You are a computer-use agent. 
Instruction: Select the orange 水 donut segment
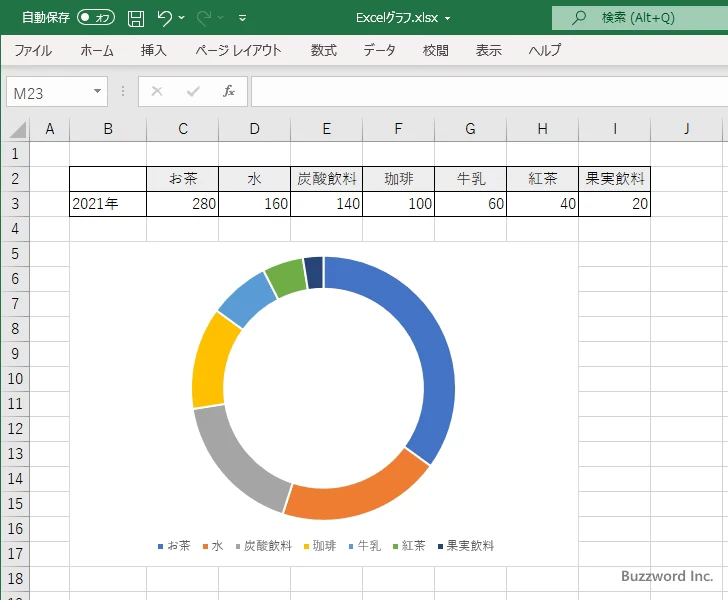click(360, 496)
